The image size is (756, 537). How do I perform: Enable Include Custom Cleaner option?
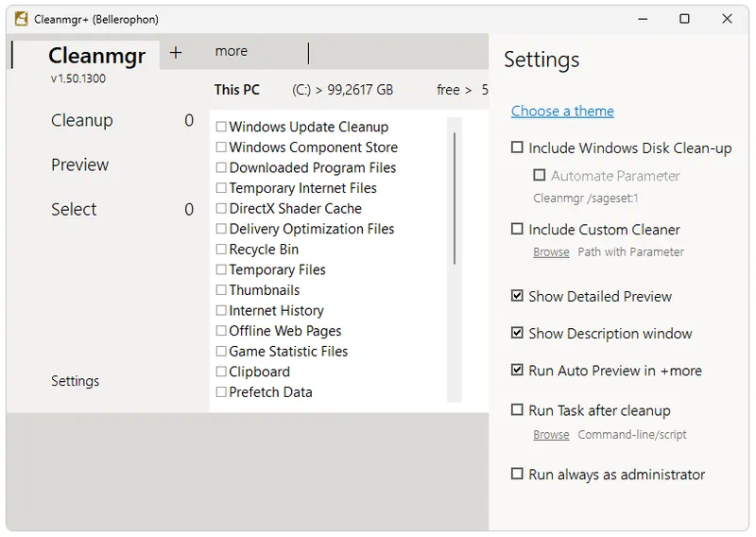pos(517,229)
